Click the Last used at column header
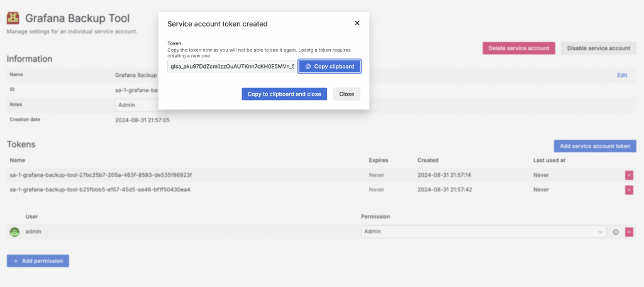This screenshot has width=644, height=287. pos(549,160)
